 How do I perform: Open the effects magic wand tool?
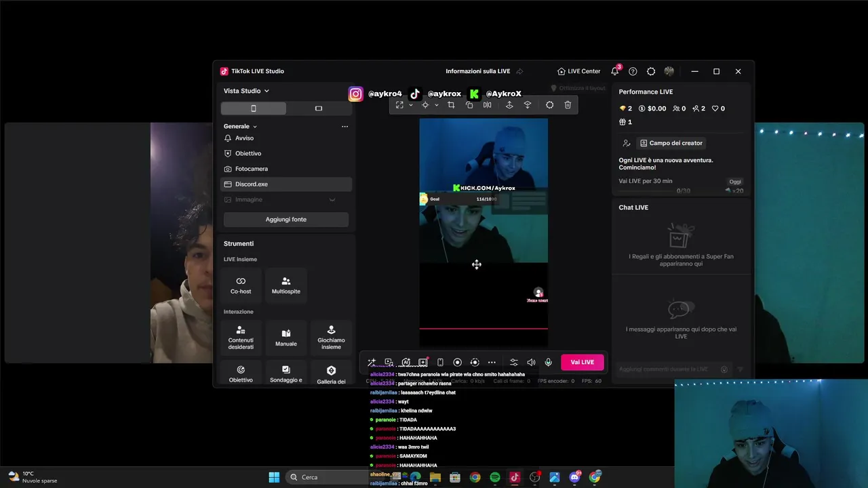[x=372, y=363]
